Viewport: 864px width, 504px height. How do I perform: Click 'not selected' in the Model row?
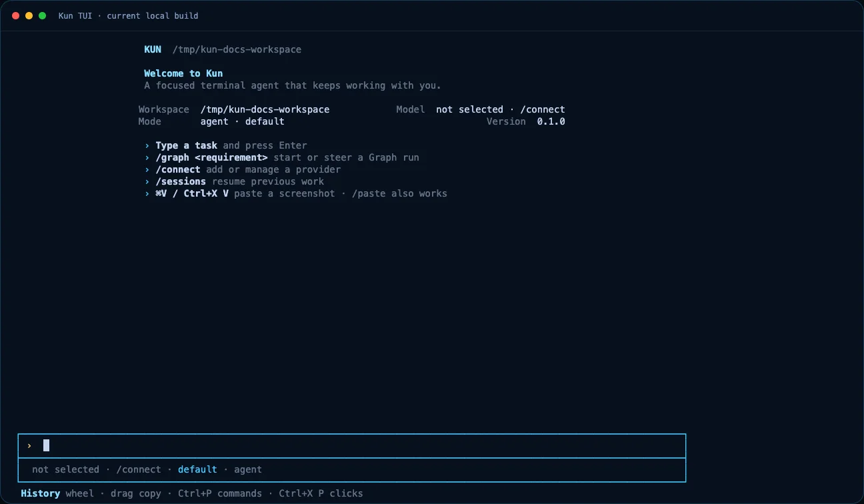pyautogui.click(x=469, y=109)
